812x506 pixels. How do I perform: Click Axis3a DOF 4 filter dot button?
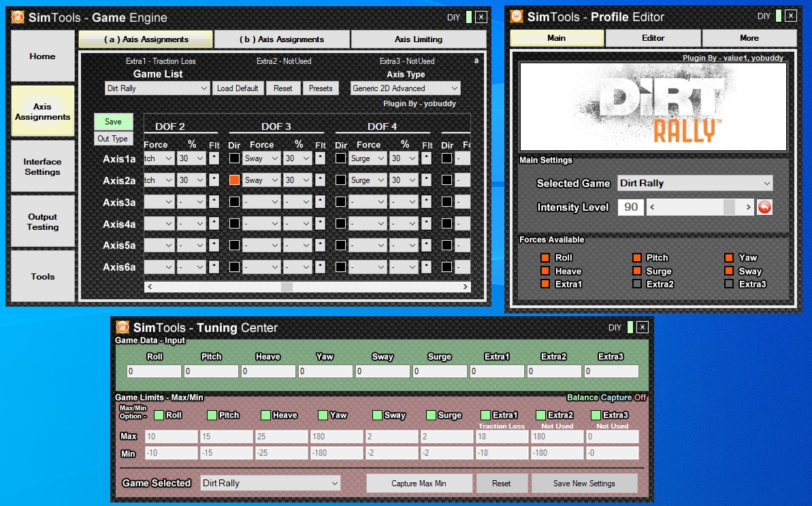426,202
